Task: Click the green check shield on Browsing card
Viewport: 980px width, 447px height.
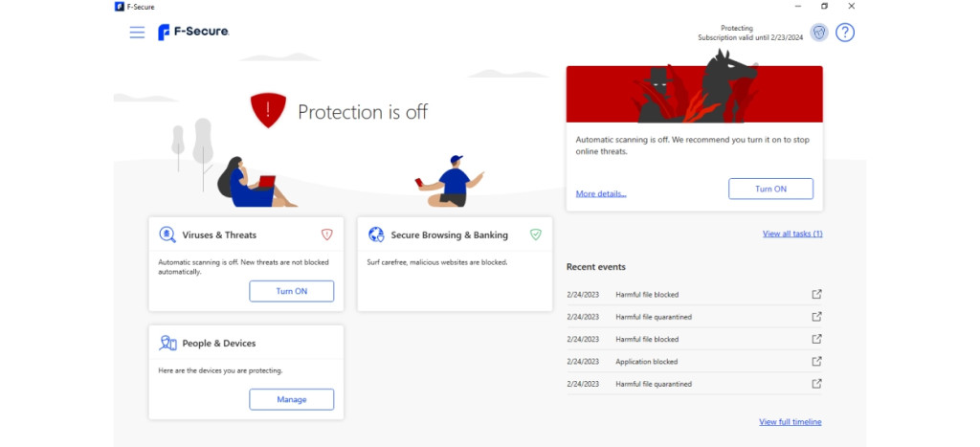Action: click(535, 235)
